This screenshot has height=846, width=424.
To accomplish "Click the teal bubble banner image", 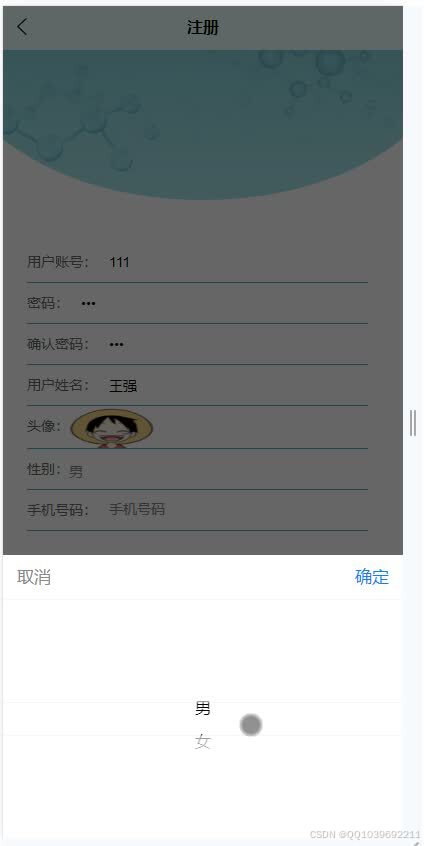I will 203,125.
